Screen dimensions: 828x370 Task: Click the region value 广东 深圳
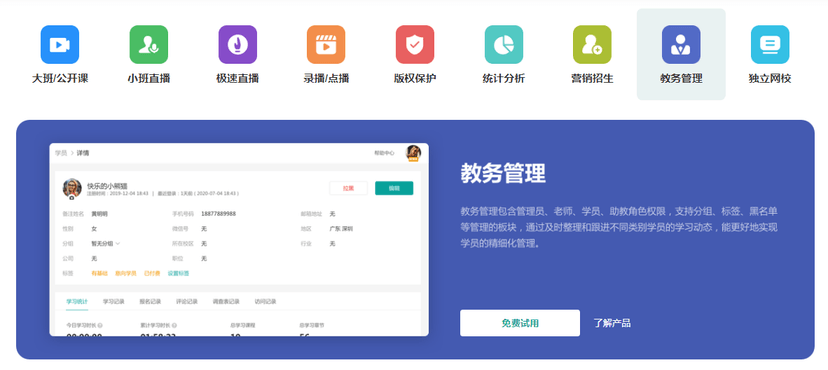point(341,229)
